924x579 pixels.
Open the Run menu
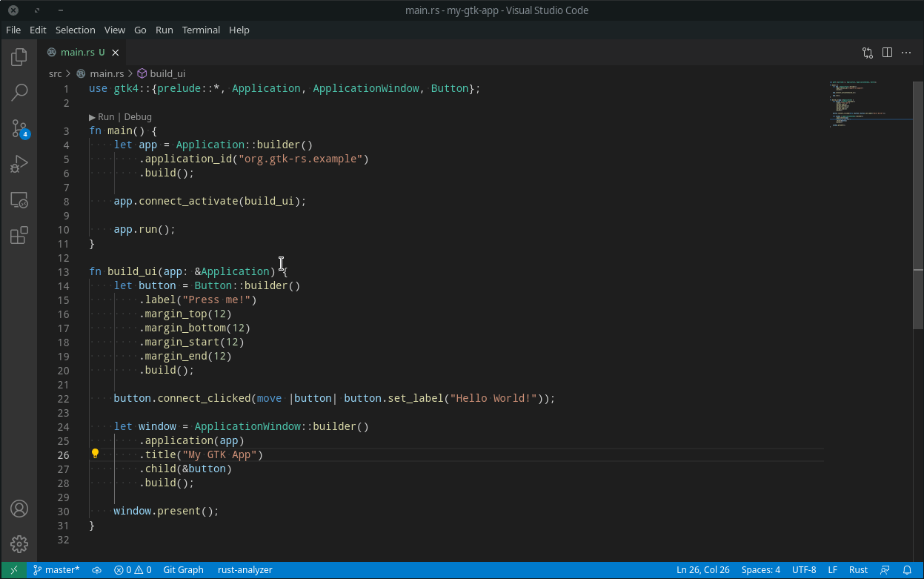coord(164,30)
